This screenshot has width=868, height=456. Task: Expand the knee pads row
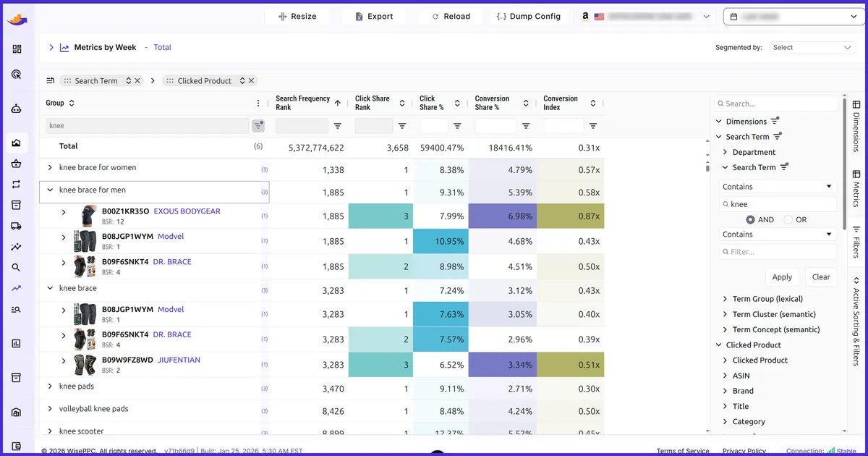50,387
